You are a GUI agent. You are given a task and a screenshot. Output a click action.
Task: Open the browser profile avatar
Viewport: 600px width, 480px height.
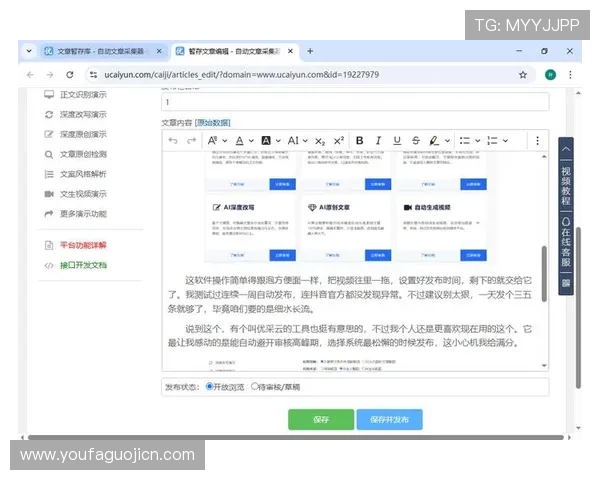click(550, 75)
